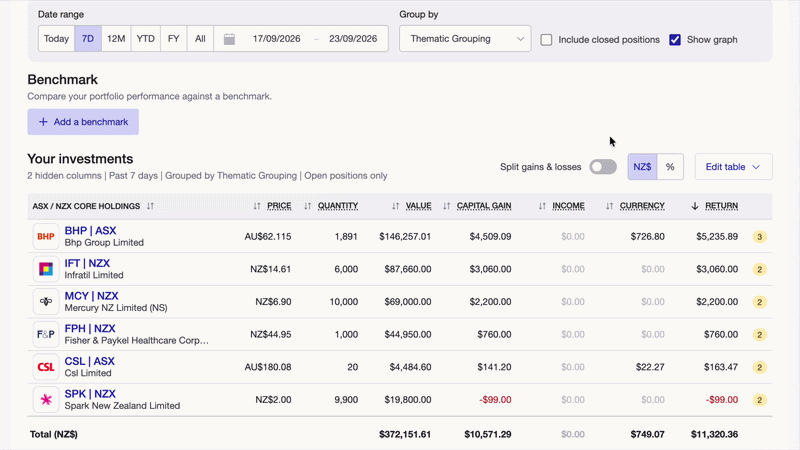Tick Include closed positions checkbox

[546, 40]
